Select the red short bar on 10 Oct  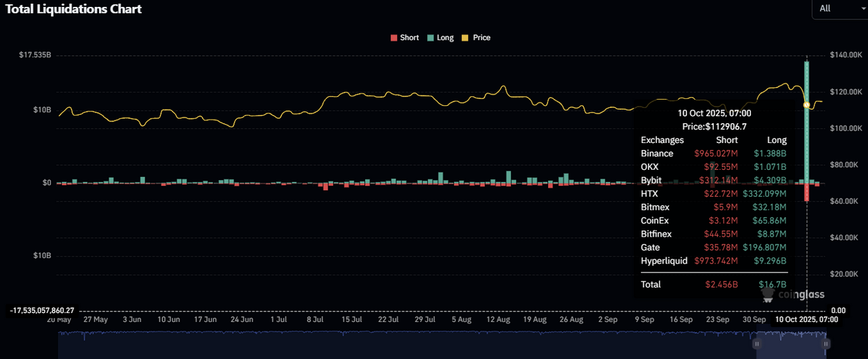click(807, 193)
